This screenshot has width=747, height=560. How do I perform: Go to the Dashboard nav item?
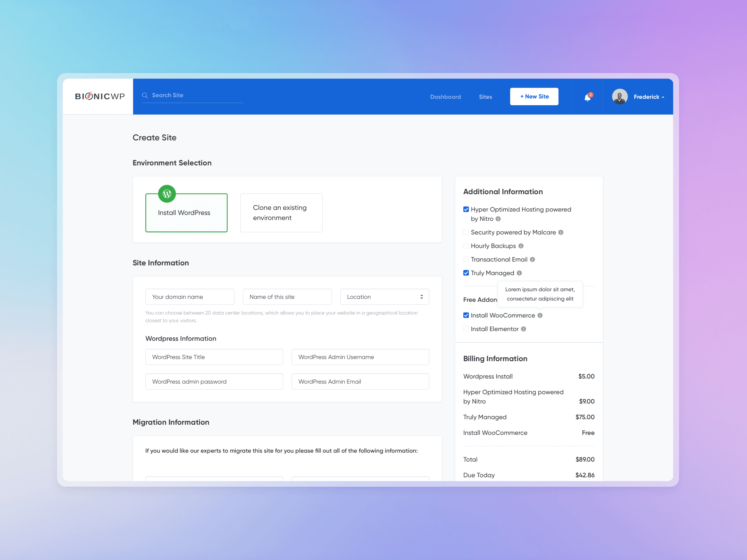pyautogui.click(x=445, y=97)
